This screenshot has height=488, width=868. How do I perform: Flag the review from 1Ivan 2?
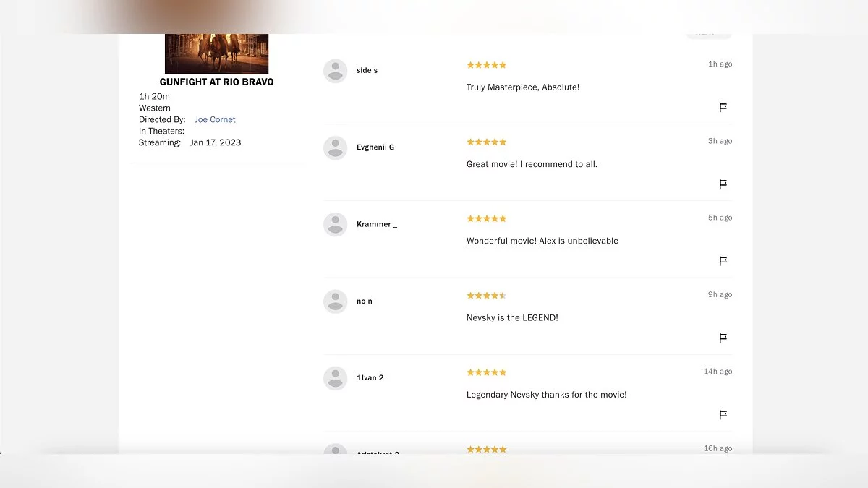tap(723, 415)
